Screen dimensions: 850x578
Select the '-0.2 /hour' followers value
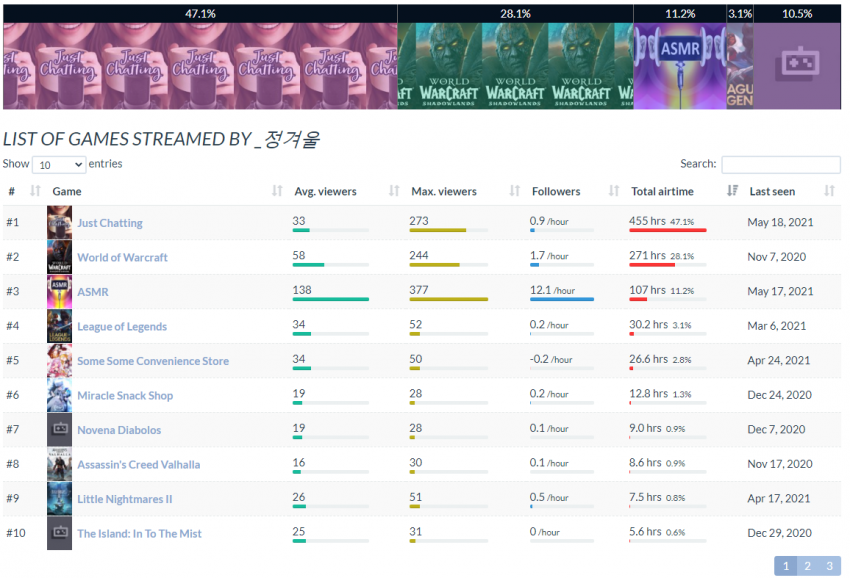pyautogui.click(x=551, y=359)
